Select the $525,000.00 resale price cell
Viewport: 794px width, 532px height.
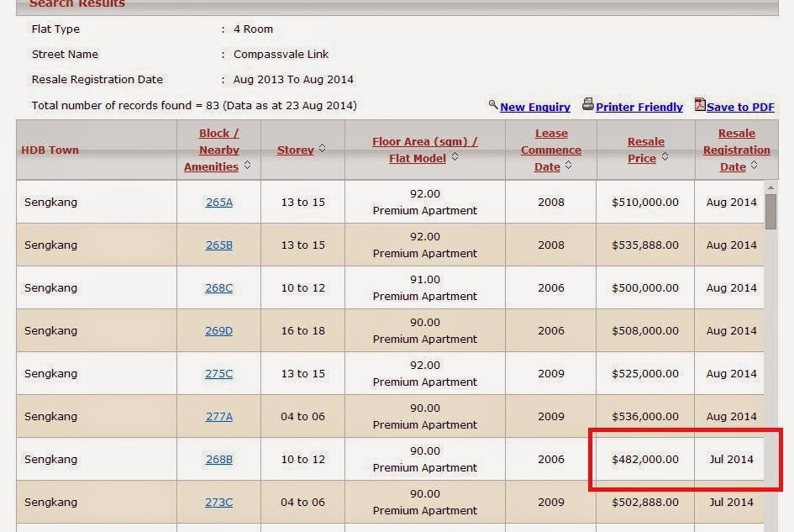[x=645, y=373]
